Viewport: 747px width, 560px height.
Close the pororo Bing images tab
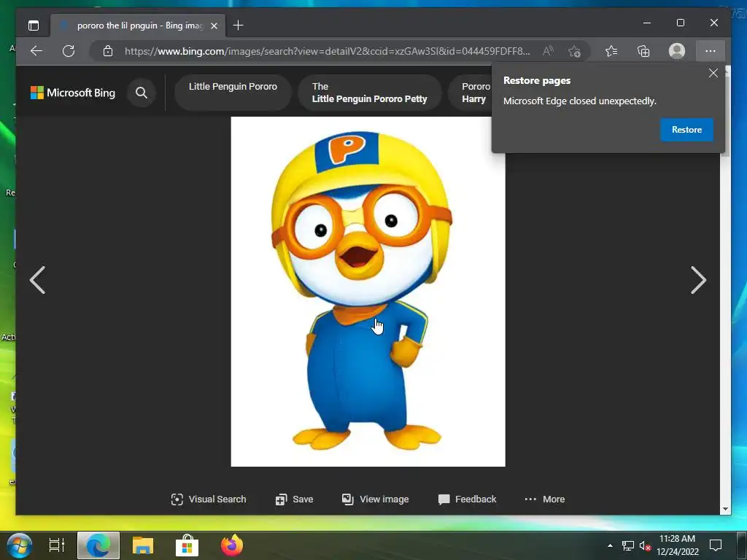click(x=214, y=26)
